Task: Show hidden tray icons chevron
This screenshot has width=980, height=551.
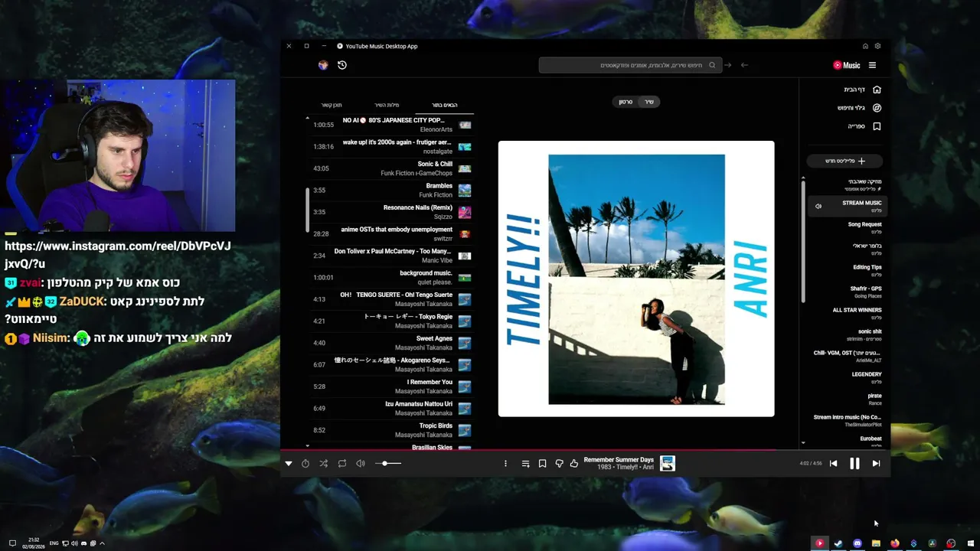Action: pyautogui.click(x=102, y=543)
